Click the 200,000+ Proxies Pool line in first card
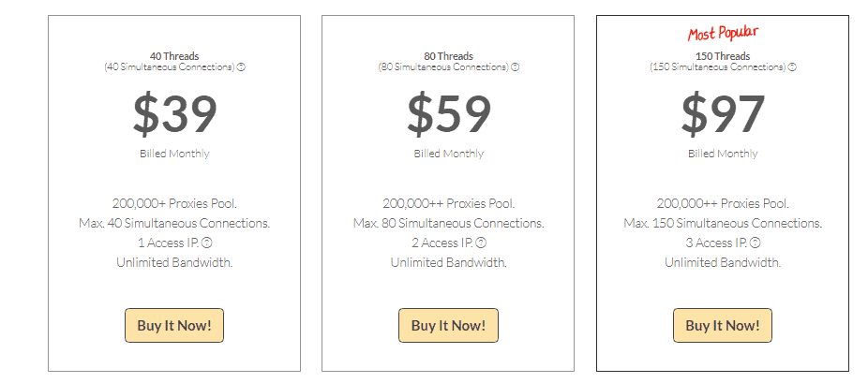868x383 pixels. click(174, 203)
